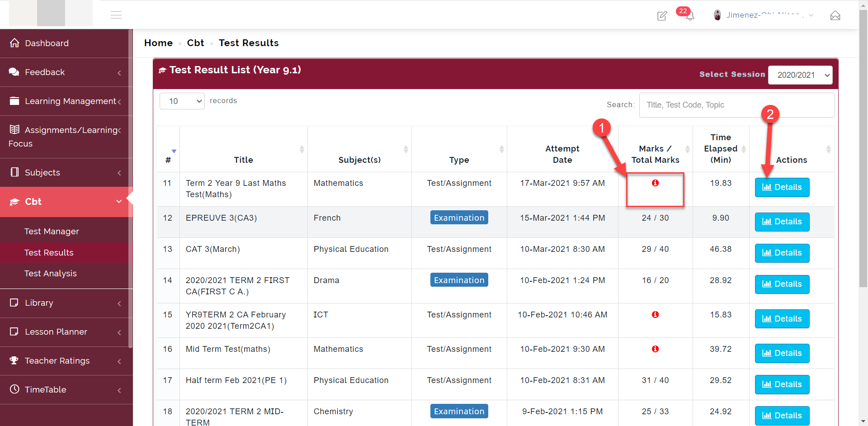Click the hamburger menu icon

point(116,15)
